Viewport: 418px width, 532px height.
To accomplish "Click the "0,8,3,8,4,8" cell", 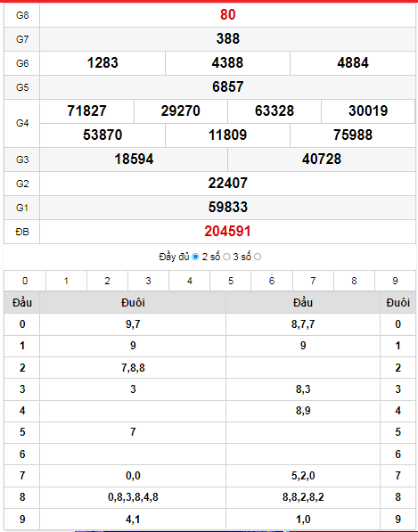I will click(x=133, y=497).
